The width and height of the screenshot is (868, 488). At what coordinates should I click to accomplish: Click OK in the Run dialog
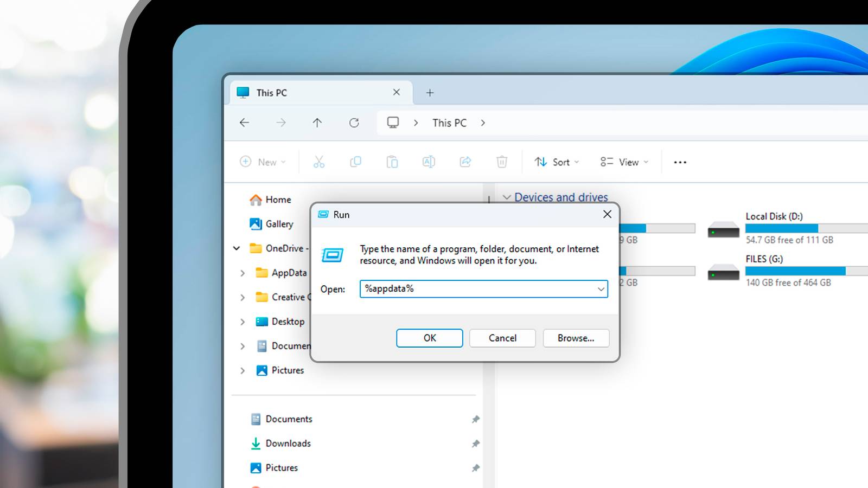(x=429, y=338)
